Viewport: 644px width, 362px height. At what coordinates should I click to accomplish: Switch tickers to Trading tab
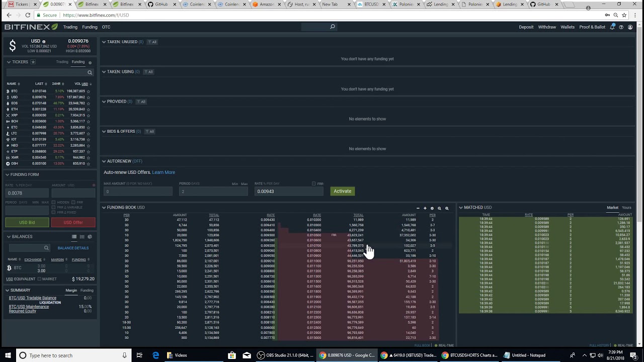62,62
